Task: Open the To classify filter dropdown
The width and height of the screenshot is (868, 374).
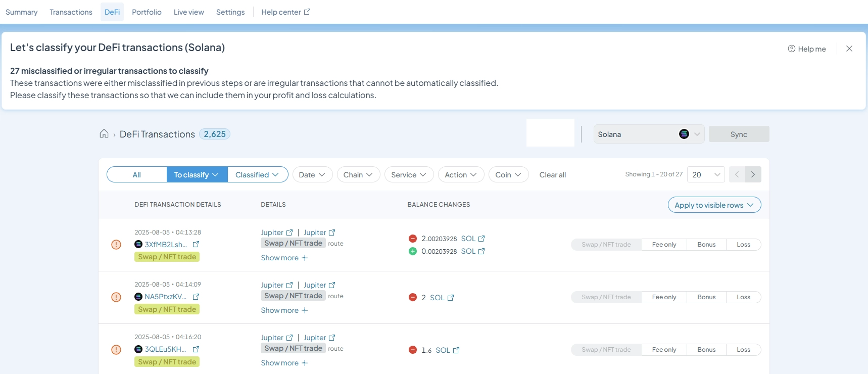Action: coord(197,175)
